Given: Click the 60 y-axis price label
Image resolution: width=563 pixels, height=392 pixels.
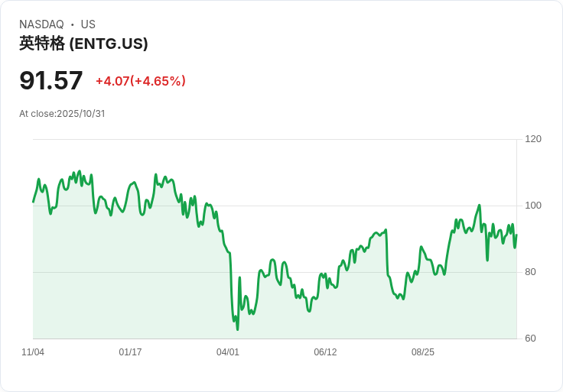Looking at the screenshot, I should (530, 339).
